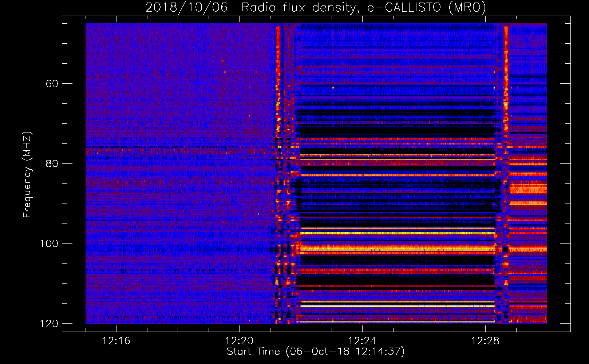Click the 120 frequency tick label

pyautogui.click(x=49, y=324)
